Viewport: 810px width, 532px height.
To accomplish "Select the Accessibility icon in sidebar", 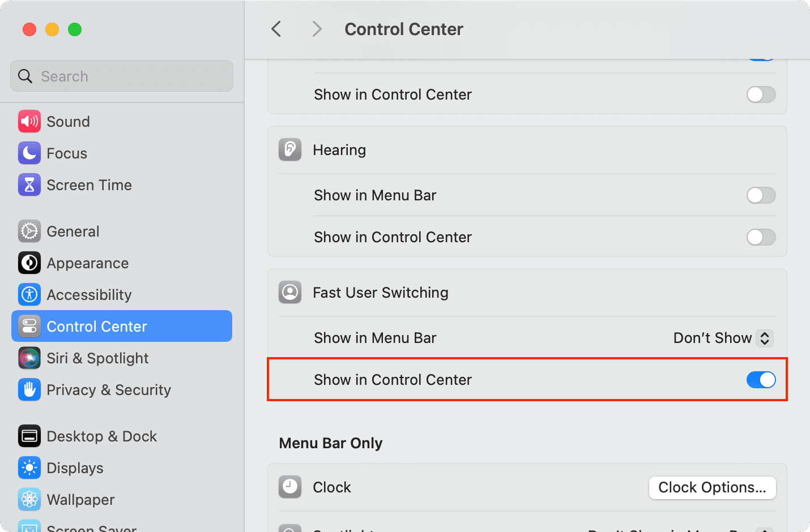I will [x=29, y=294].
